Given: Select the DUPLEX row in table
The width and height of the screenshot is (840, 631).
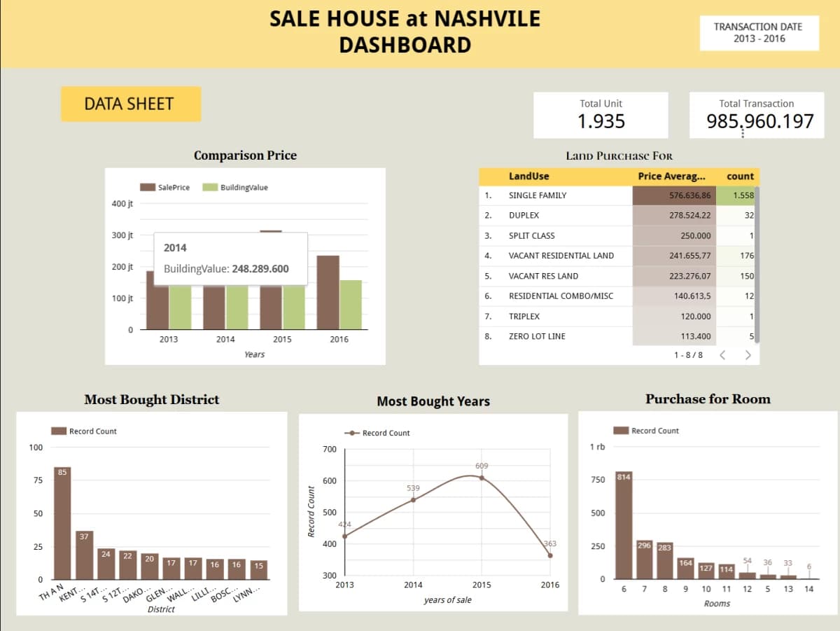Looking at the screenshot, I should [618, 216].
